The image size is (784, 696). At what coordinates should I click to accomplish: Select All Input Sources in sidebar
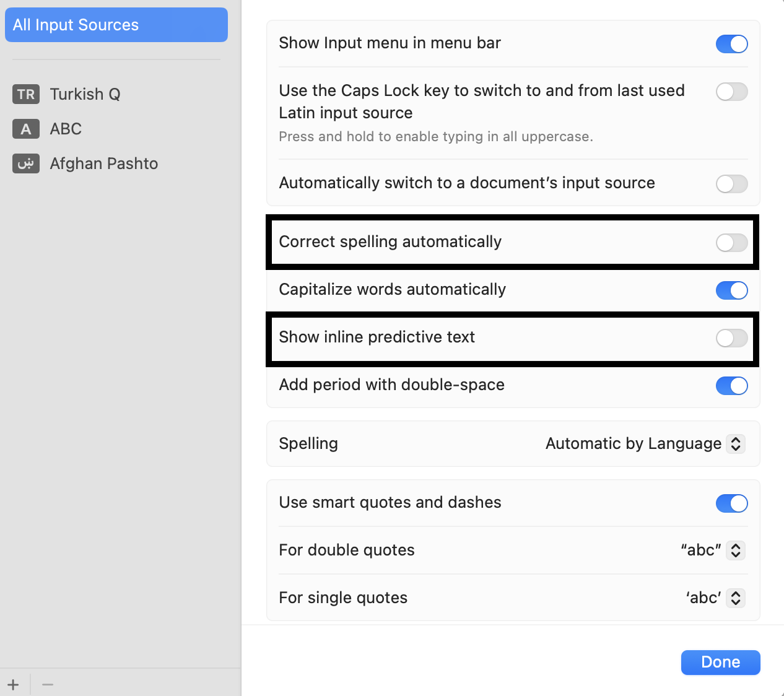tap(116, 25)
